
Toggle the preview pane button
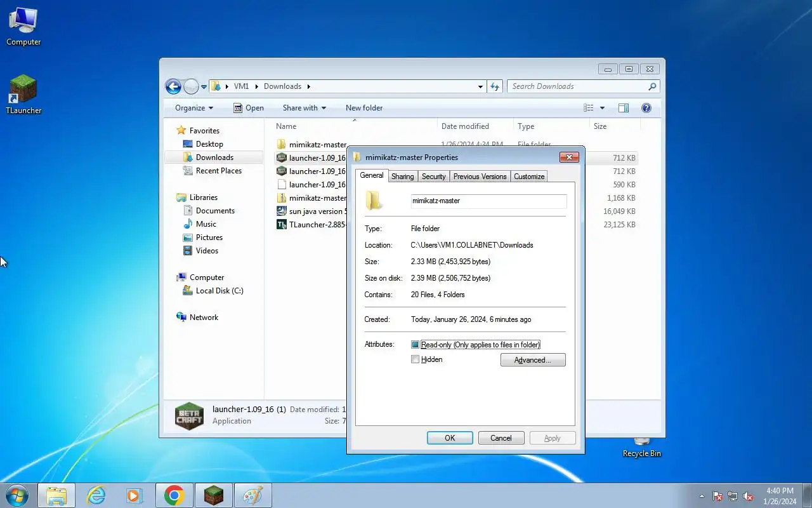point(624,108)
